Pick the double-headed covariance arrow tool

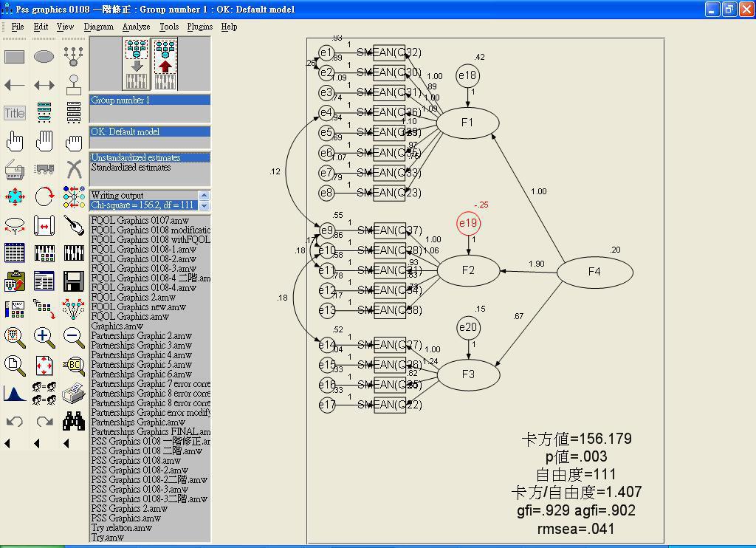coord(44,85)
